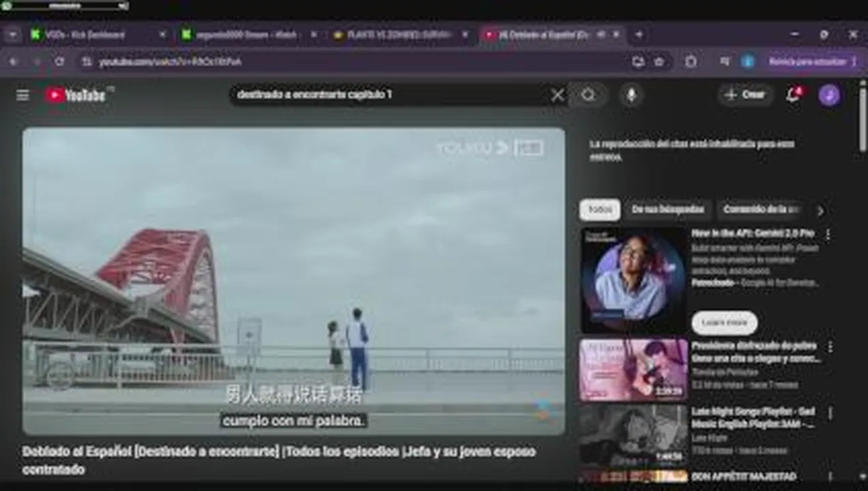Go to YouTube home via logo
Viewport: 868px width, 491px height.
76,95
